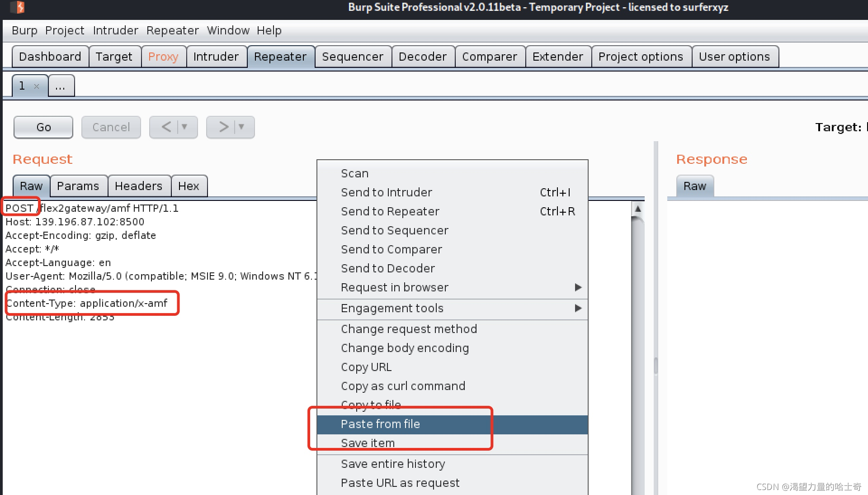Switch to the Headers request tab

139,186
